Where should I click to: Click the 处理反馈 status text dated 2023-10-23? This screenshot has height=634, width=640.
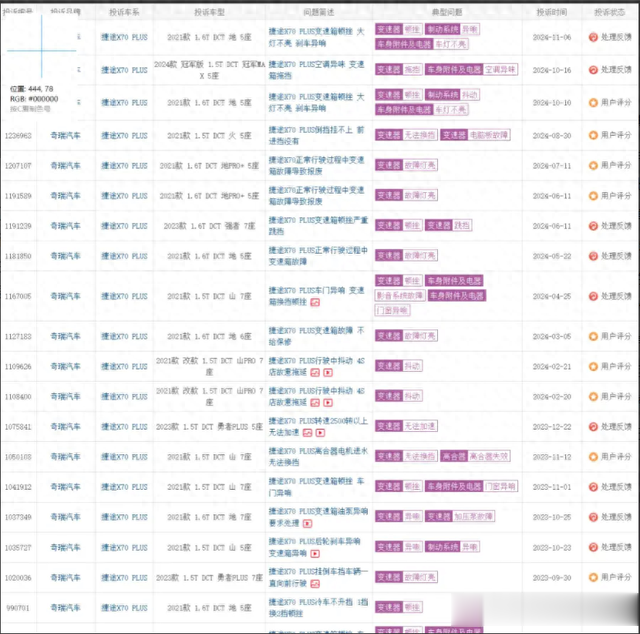tap(616, 547)
